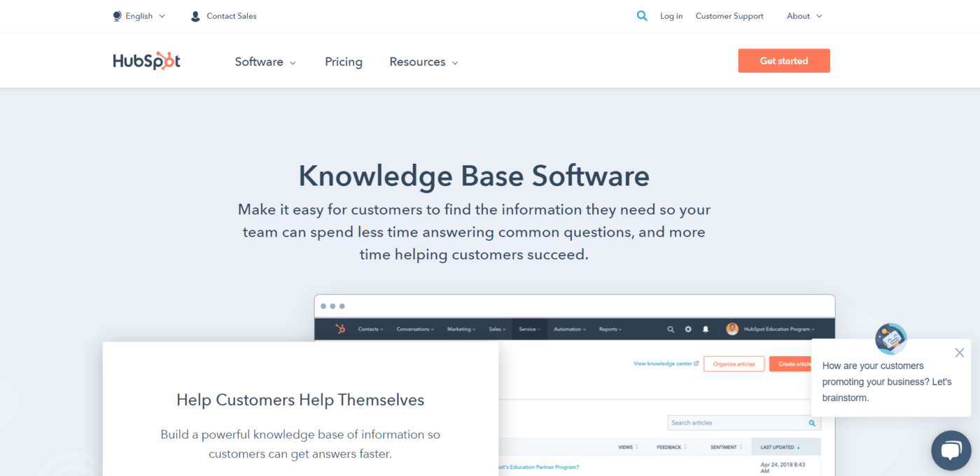Open Reports menu in product screenshot
This screenshot has height=476, width=980.
(x=610, y=329)
